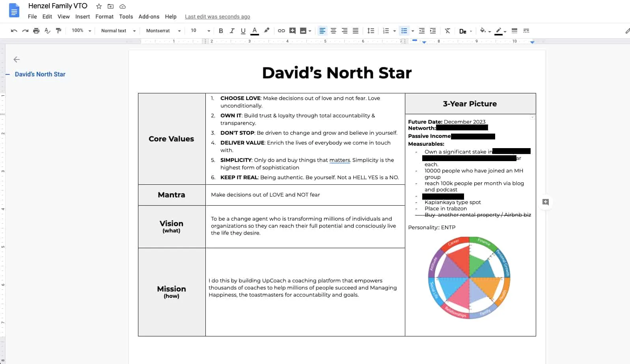Screen dimensions: 630x364
Task: Click the '3-Year Picture' header cell
Action: pyautogui.click(x=470, y=104)
